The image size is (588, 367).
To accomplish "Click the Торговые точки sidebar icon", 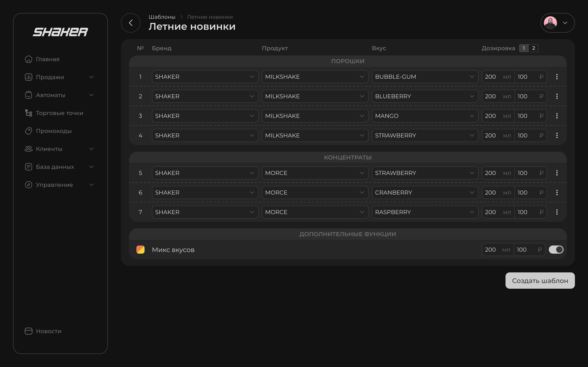I will [x=28, y=113].
